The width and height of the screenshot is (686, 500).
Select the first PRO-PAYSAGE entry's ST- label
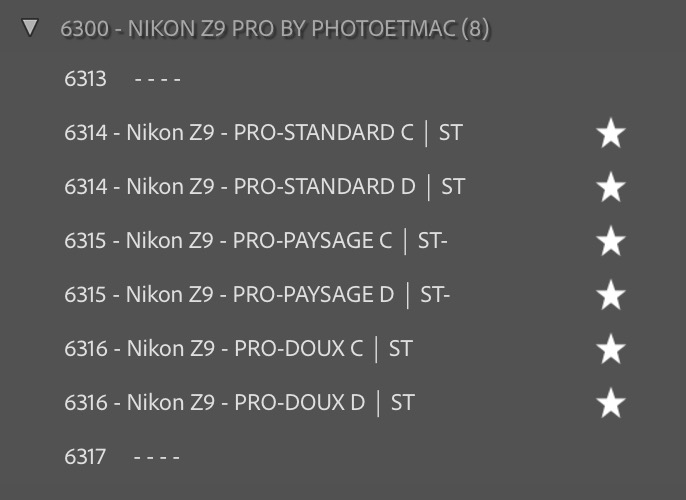coord(432,241)
